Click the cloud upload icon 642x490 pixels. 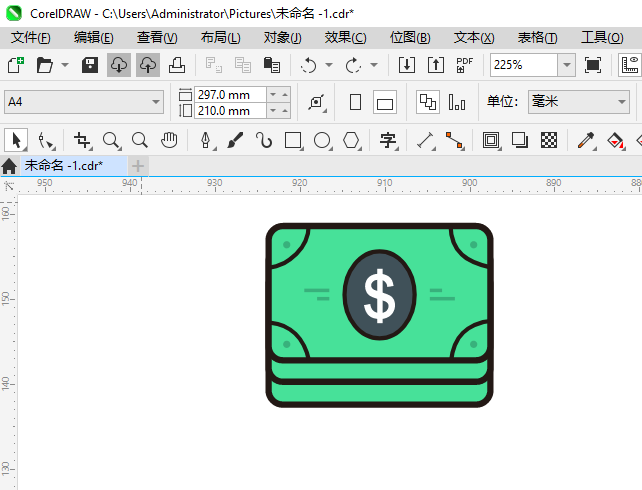click(x=148, y=65)
